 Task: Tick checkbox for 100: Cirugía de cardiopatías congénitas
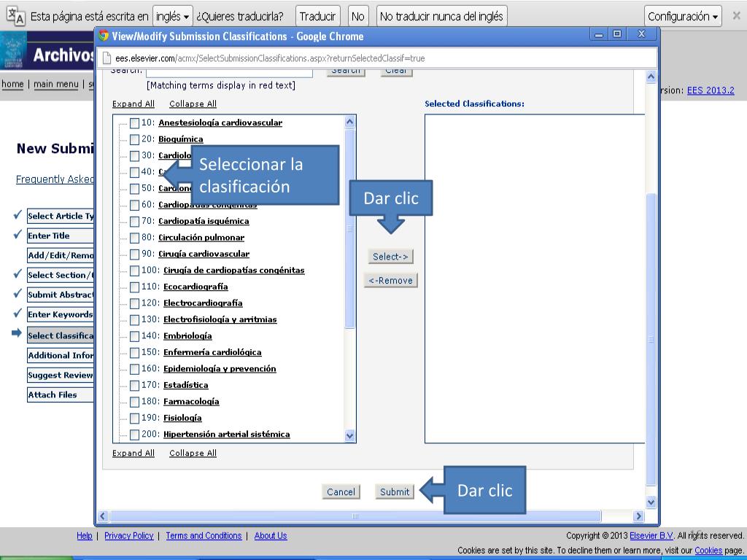click(x=134, y=271)
